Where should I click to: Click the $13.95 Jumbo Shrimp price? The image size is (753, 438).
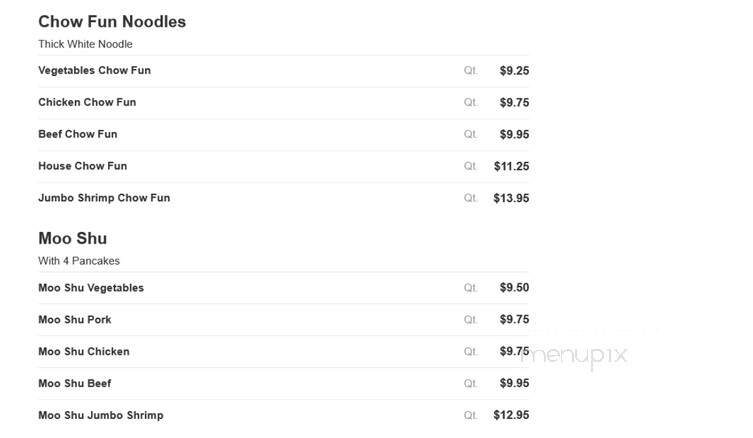(511, 198)
